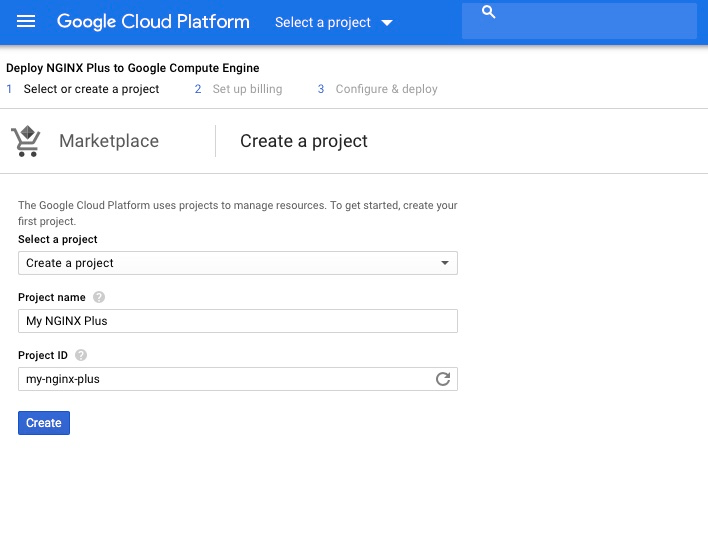This screenshot has width=708, height=556.
Task: Go to step 3 Configure & deploy
Action: (377, 89)
